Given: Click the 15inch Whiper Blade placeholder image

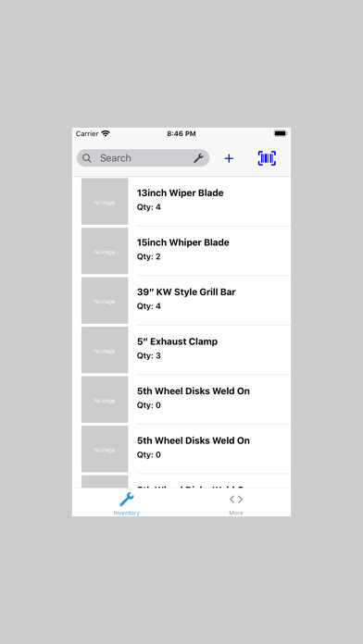Looking at the screenshot, I should click(x=105, y=251).
